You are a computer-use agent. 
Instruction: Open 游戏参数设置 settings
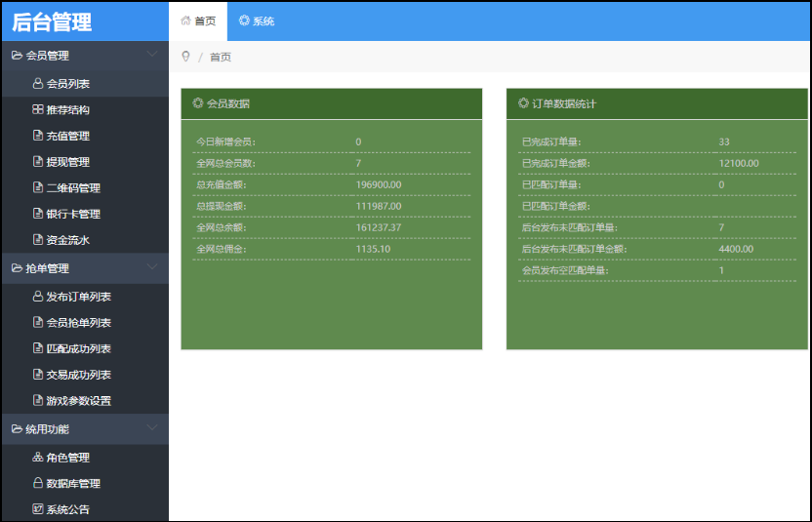click(78, 401)
